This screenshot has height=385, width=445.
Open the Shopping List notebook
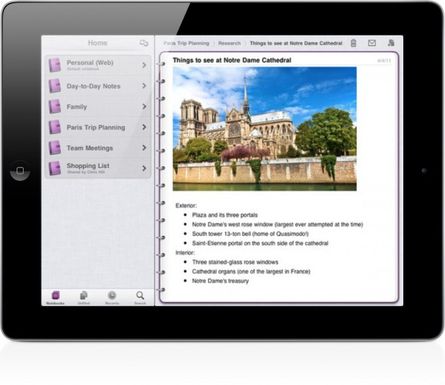click(x=98, y=168)
